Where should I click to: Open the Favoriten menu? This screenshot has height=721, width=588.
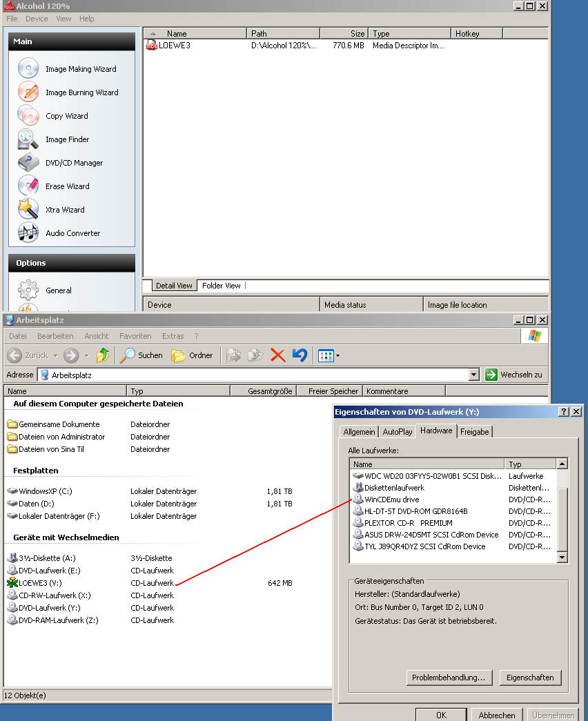point(135,336)
